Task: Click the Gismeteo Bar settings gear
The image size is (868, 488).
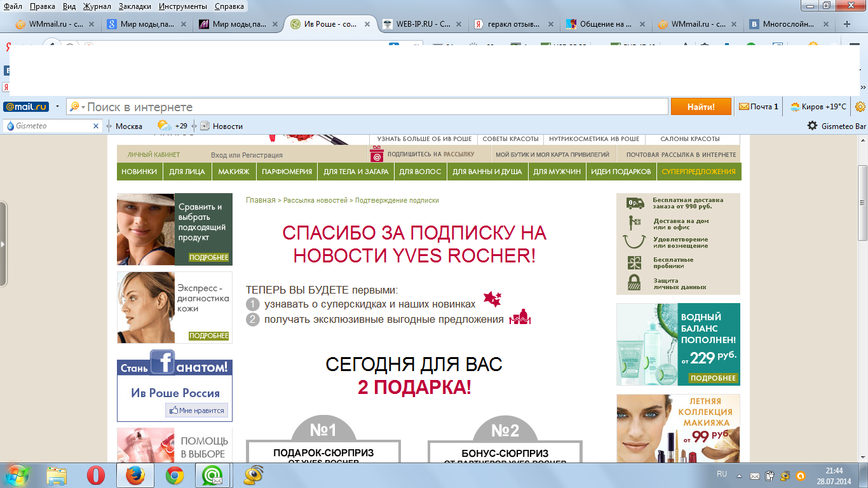Action: [812, 126]
